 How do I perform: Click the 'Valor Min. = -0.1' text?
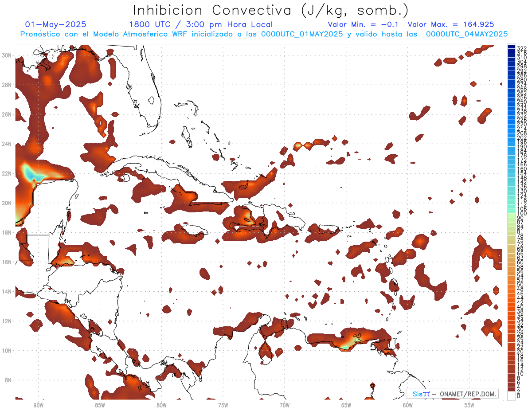(x=364, y=24)
